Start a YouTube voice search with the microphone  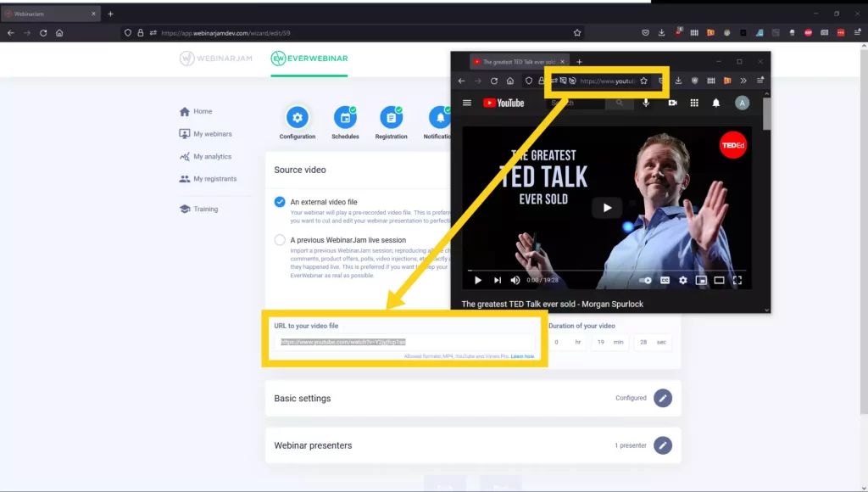tap(646, 103)
